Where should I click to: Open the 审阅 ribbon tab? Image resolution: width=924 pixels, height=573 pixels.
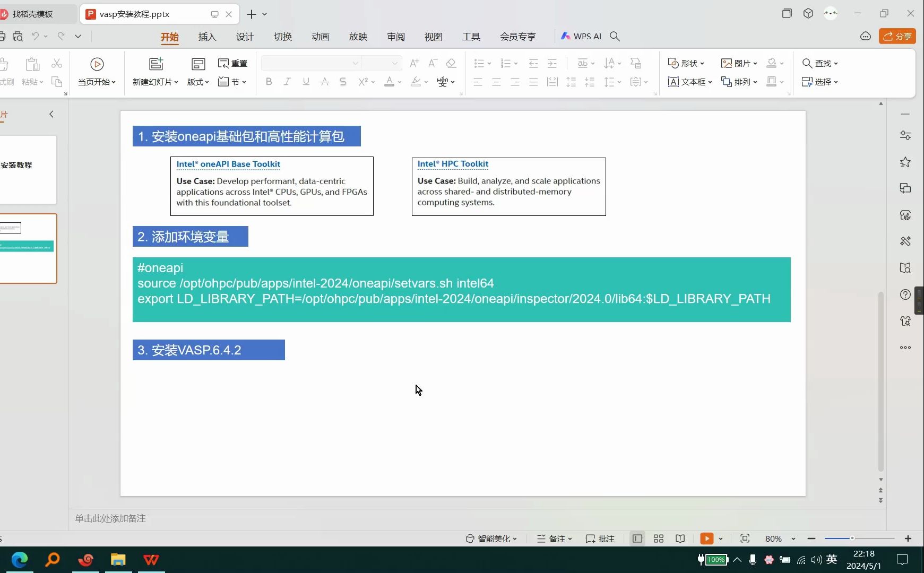tap(395, 37)
